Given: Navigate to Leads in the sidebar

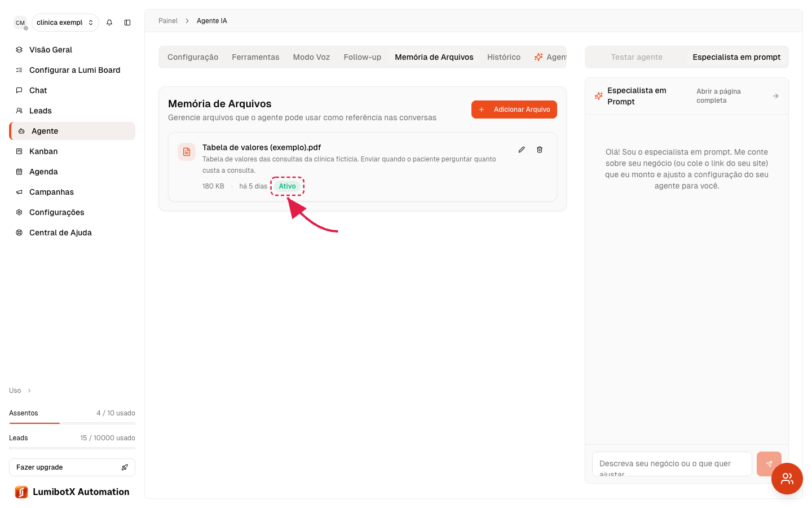Looking at the screenshot, I should pos(72,111).
